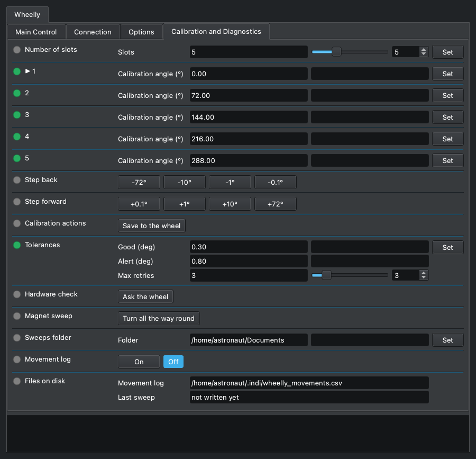This screenshot has width=476, height=459.
Task: Click the Max retries spinbox number field
Action: [406, 275]
